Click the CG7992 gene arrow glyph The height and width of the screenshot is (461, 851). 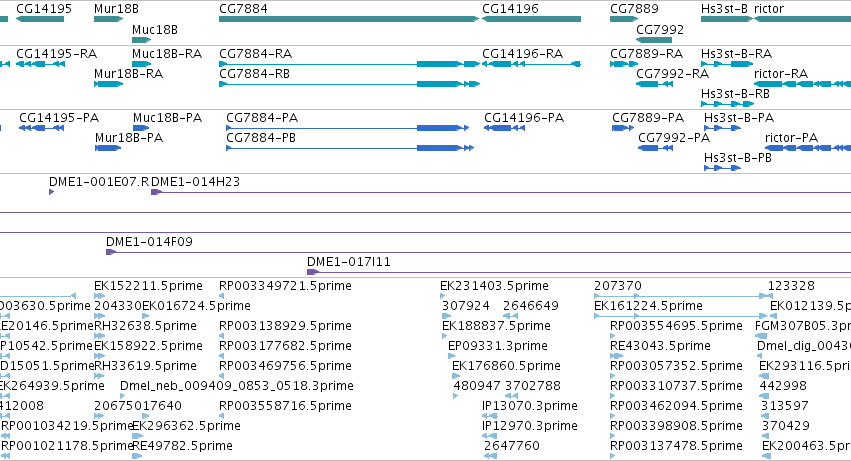coord(654,40)
